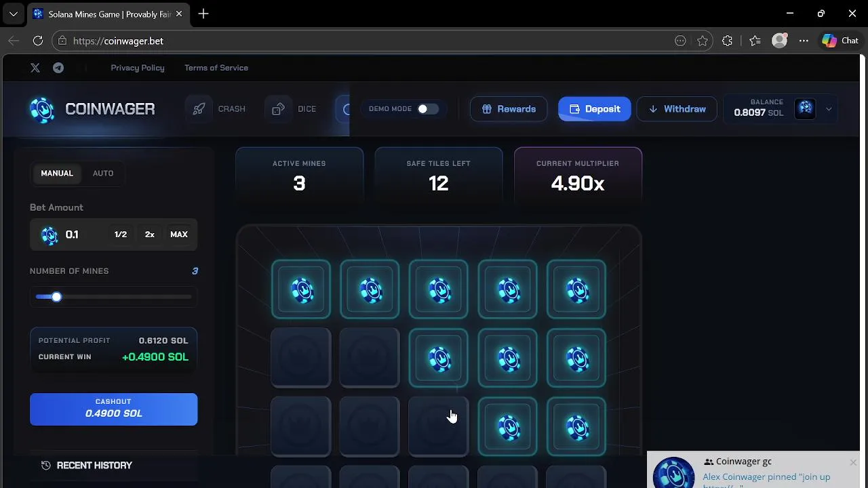Screen dimensions: 868x488
Task: Double the bet with 2x button
Action: 150,235
